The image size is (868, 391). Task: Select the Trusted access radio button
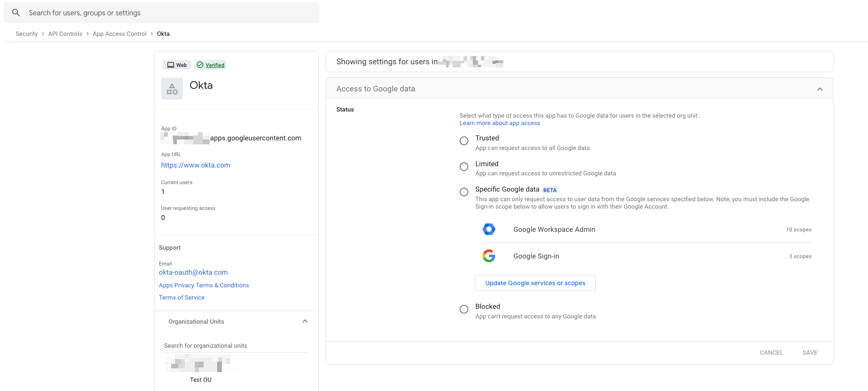tap(464, 141)
